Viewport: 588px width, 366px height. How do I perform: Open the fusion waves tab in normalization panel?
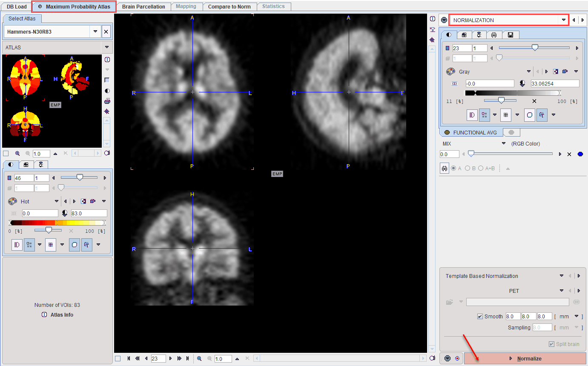(494, 35)
